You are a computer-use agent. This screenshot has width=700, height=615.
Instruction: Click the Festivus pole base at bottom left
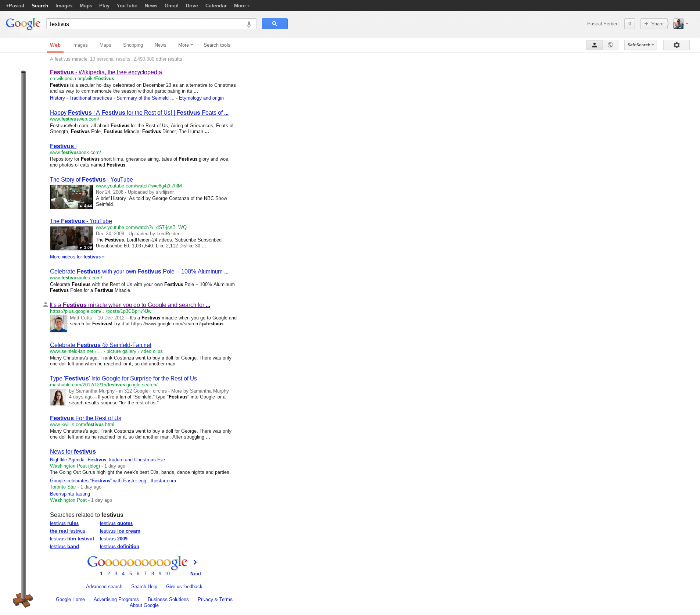click(23, 600)
